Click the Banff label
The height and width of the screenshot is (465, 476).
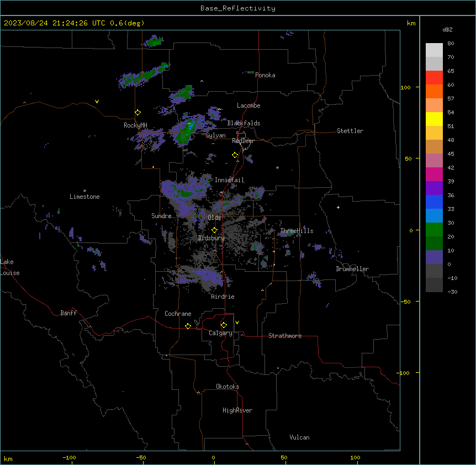point(68,313)
